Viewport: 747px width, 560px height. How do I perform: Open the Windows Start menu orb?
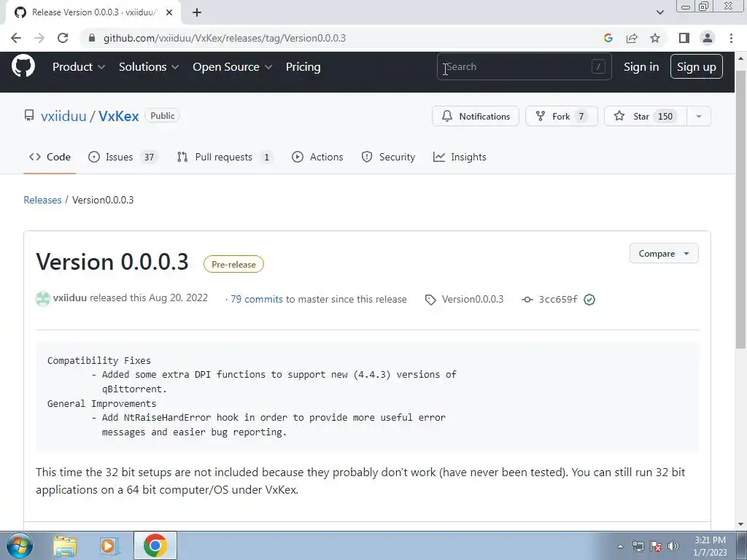20,545
